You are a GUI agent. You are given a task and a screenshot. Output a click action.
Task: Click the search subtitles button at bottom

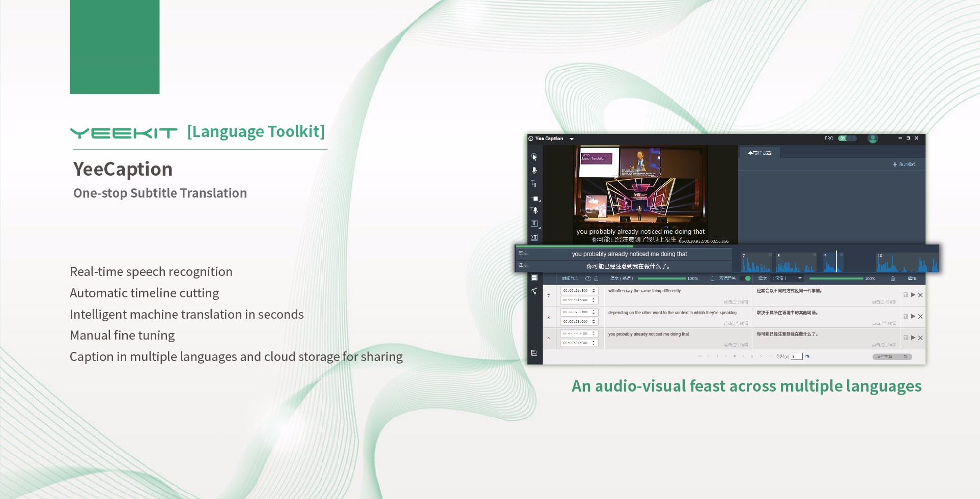[892, 356]
